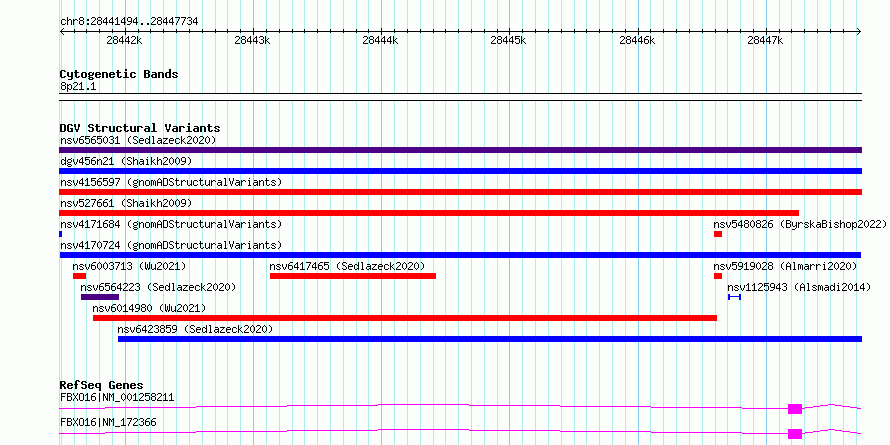
Task: Click nsv6417465 (Sedlazeck2020) label
Action: coord(347,266)
